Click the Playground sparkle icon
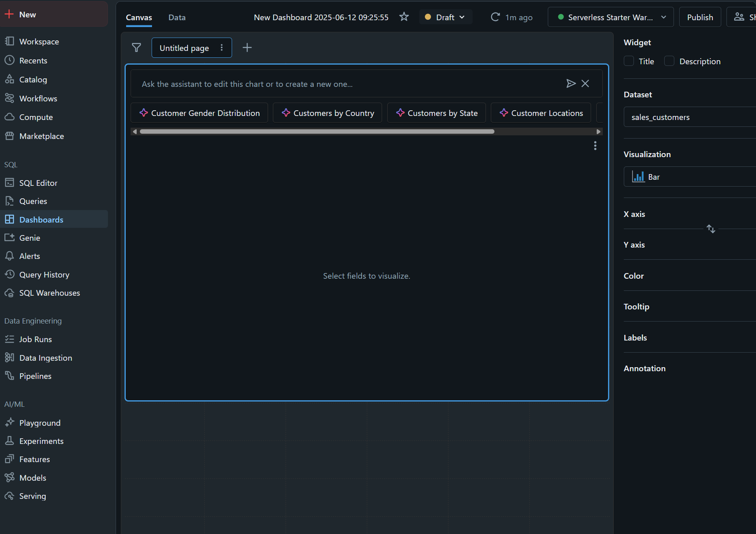Image resolution: width=756 pixels, height=534 pixels. [9, 423]
